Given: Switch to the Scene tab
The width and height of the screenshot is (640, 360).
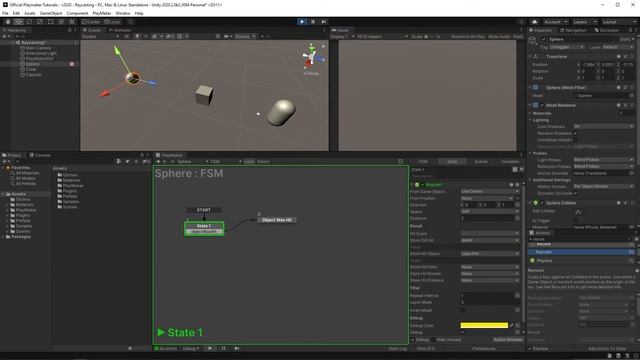Looking at the screenshot, I should pyautogui.click(x=92, y=30).
